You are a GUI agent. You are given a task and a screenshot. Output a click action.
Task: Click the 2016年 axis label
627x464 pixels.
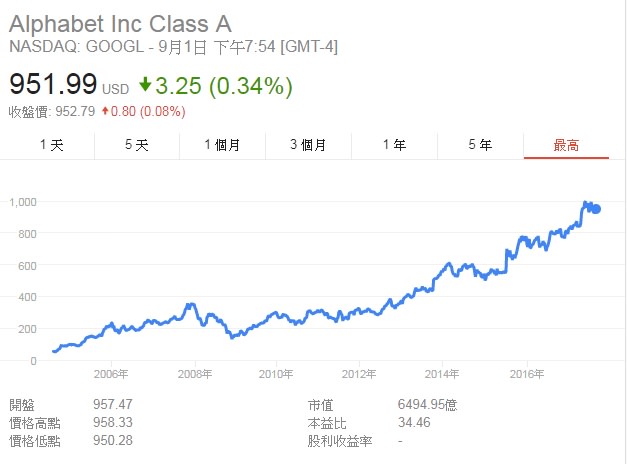click(527, 374)
